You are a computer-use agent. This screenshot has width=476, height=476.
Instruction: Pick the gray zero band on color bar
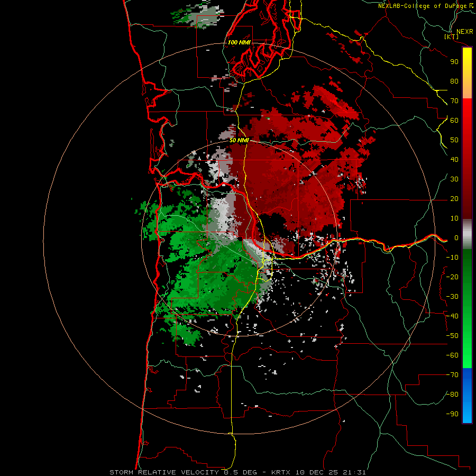(467, 234)
